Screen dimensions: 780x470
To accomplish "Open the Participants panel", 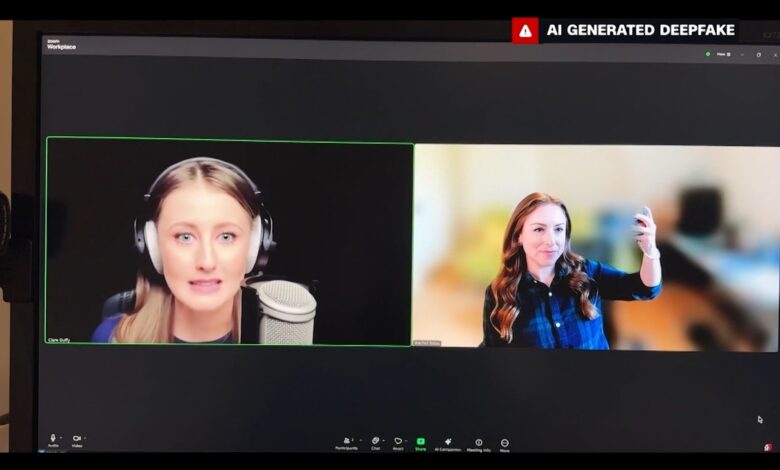I will tap(349, 442).
